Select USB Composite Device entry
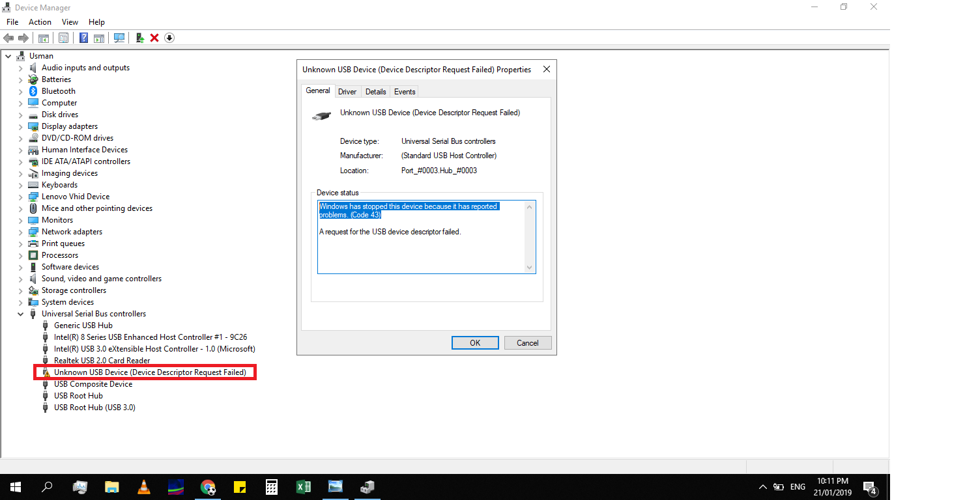 pos(93,384)
